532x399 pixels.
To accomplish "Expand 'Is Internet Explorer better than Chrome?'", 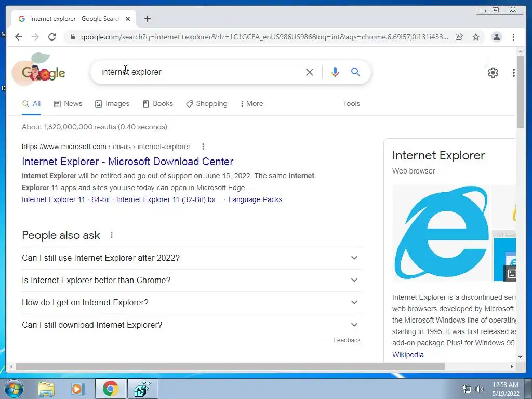I will tap(192, 280).
